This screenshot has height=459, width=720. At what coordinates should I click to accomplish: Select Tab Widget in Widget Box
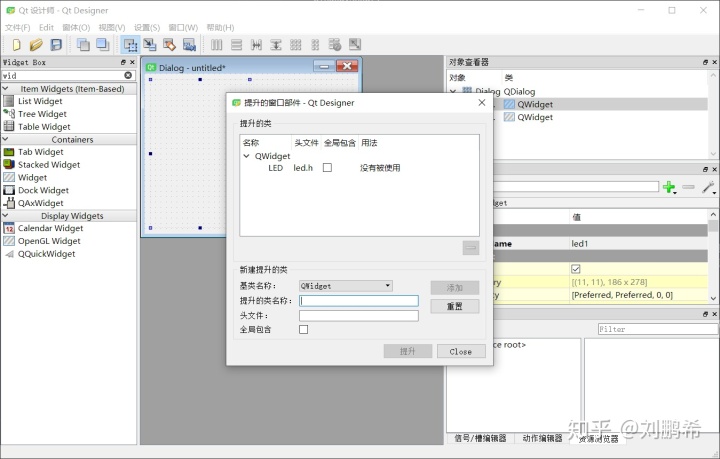(40, 152)
